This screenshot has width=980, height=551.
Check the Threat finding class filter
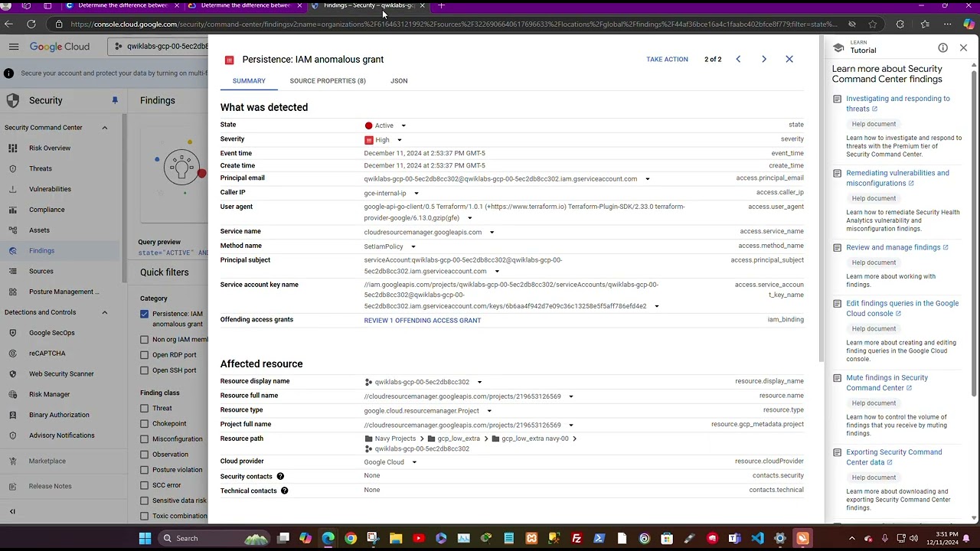(x=144, y=409)
